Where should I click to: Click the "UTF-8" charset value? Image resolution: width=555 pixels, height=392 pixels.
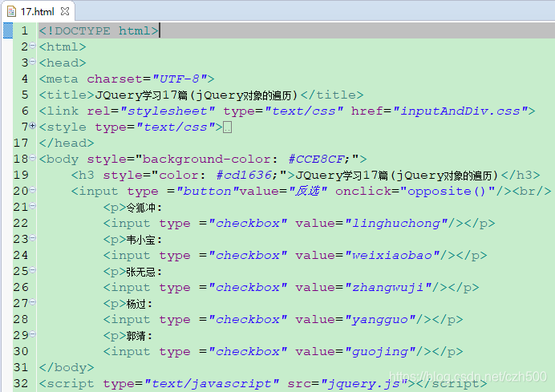180,79
